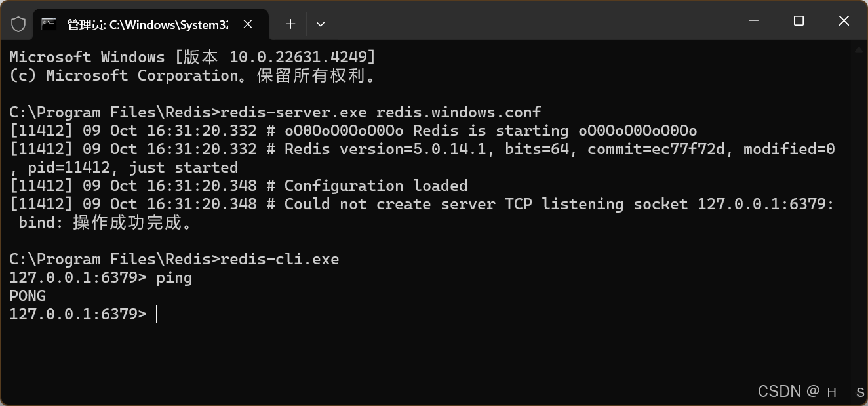
Task: Open the new tab chevron dropdown
Action: 321,24
